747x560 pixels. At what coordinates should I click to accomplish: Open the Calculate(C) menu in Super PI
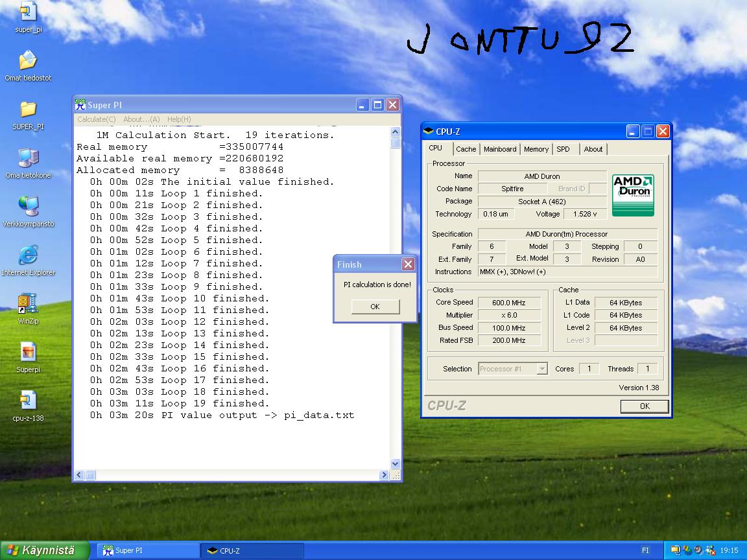pyautogui.click(x=97, y=119)
